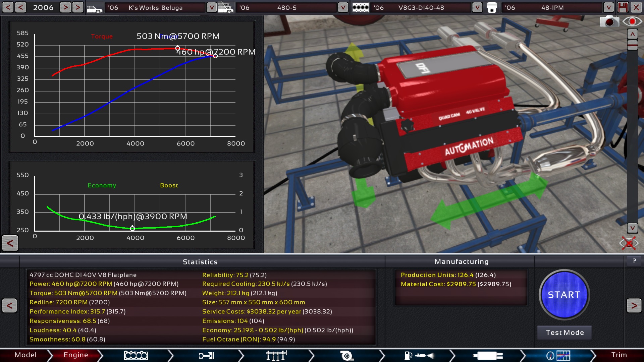Advance one year from 2006
The width and height of the screenshot is (644, 362).
(x=65, y=7)
